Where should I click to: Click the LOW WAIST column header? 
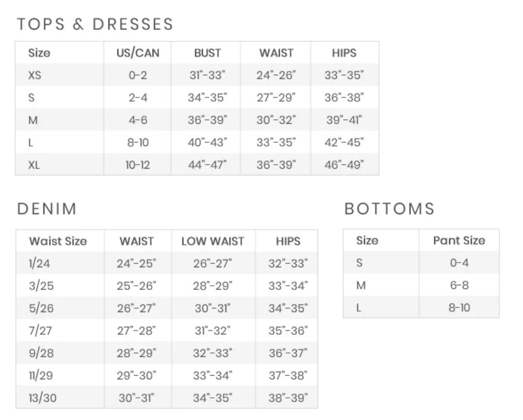pos(213,241)
